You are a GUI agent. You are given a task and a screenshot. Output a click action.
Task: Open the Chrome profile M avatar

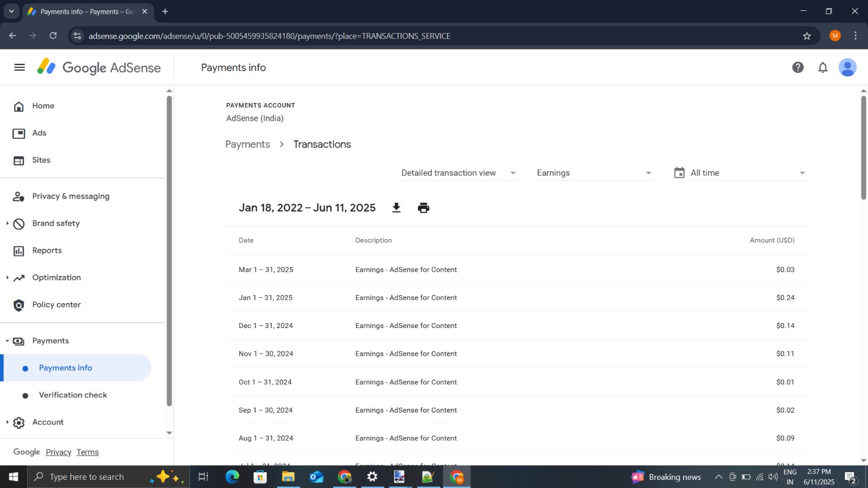[835, 36]
